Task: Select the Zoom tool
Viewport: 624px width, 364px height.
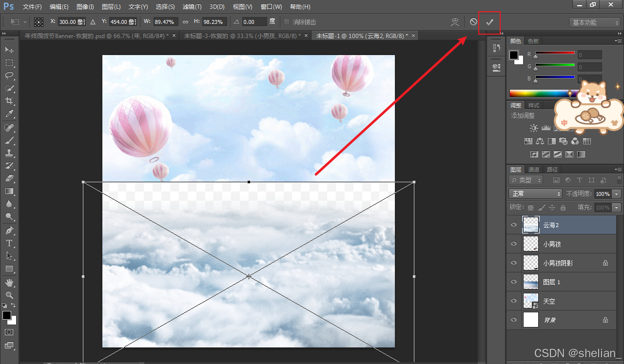Action: click(x=9, y=295)
